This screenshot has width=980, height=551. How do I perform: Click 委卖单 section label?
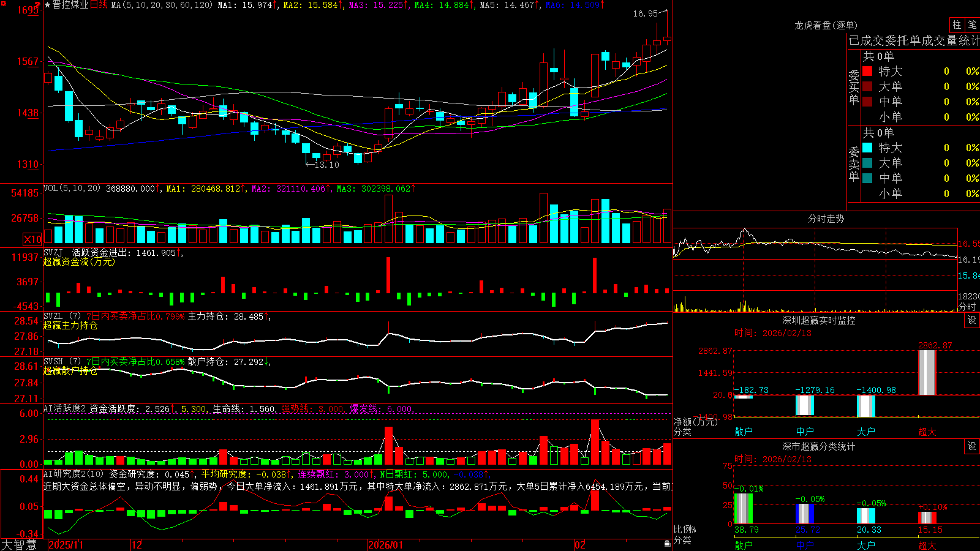click(854, 163)
